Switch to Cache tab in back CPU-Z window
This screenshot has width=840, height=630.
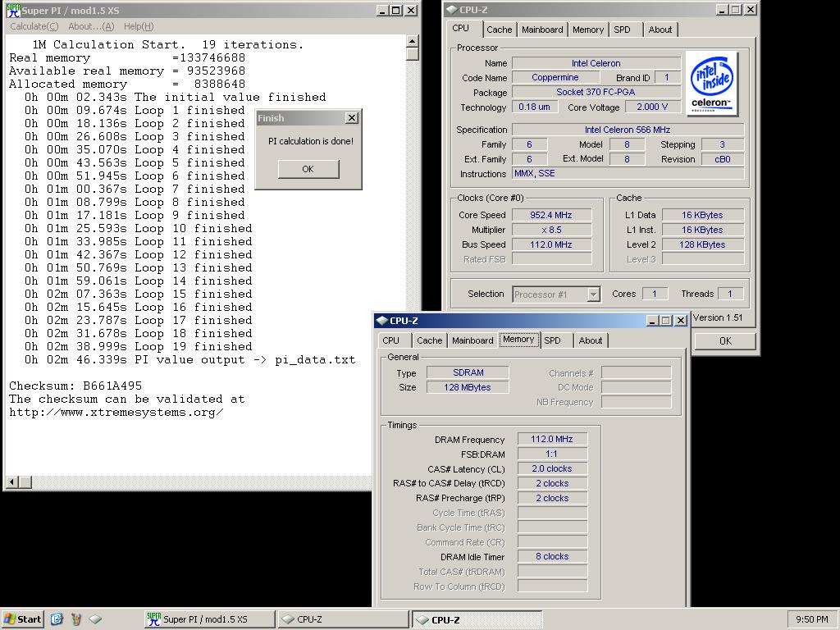(500, 30)
